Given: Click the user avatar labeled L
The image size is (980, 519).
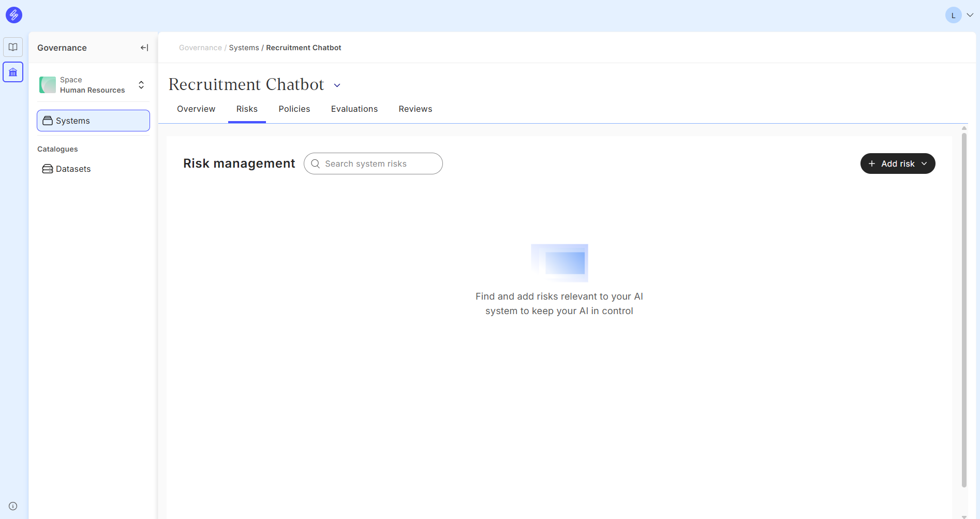Looking at the screenshot, I should (953, 15).
